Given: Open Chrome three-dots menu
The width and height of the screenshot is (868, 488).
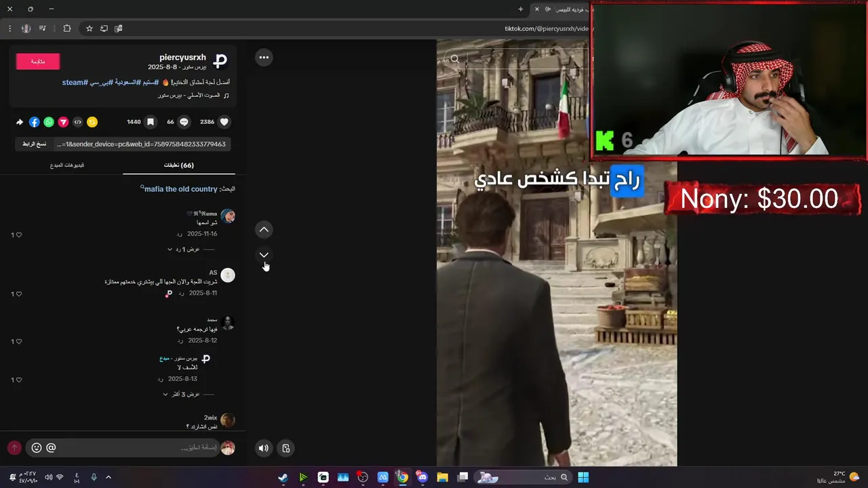Looking at the screenshot, I should 9,28.
